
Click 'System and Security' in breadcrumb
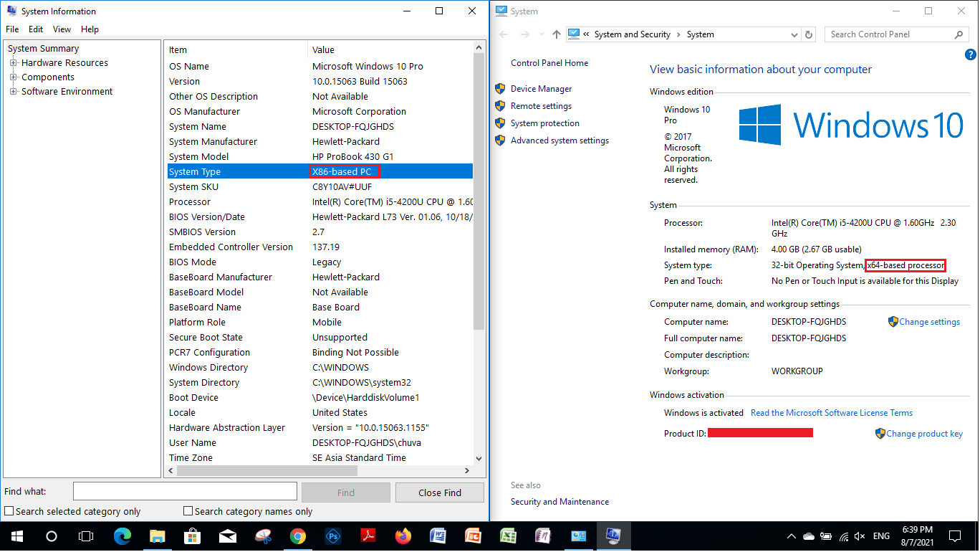632,34
